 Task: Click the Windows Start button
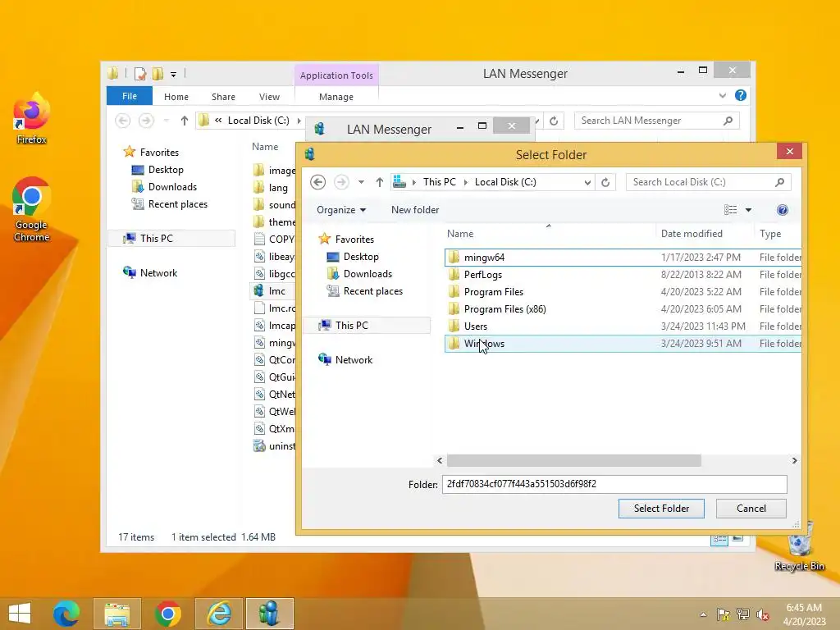tap(20, 614)
